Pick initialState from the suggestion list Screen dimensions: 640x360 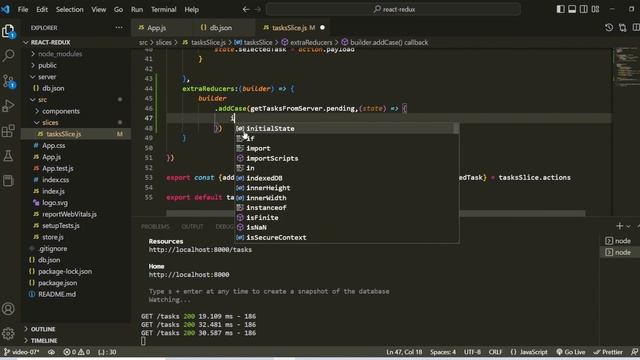click(x=346, y=128)
